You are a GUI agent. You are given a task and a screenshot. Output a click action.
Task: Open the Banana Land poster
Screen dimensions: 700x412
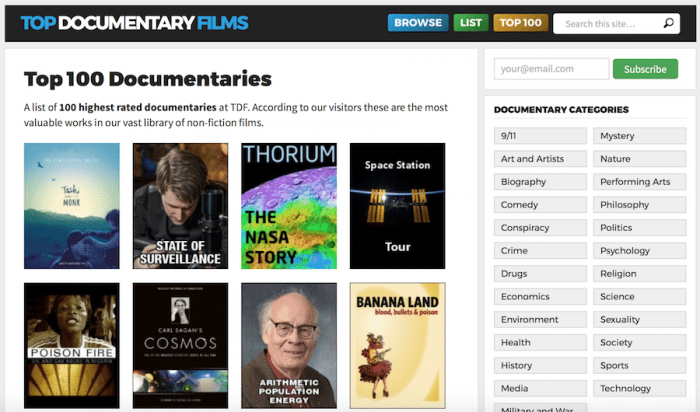[397, 345]
